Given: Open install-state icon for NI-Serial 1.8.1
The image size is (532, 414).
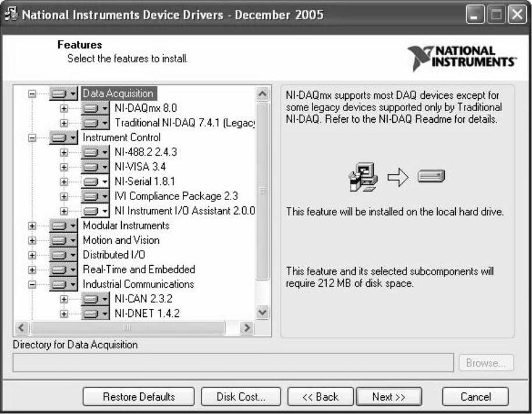Looking at the screenshot, I should pos(95,181).
